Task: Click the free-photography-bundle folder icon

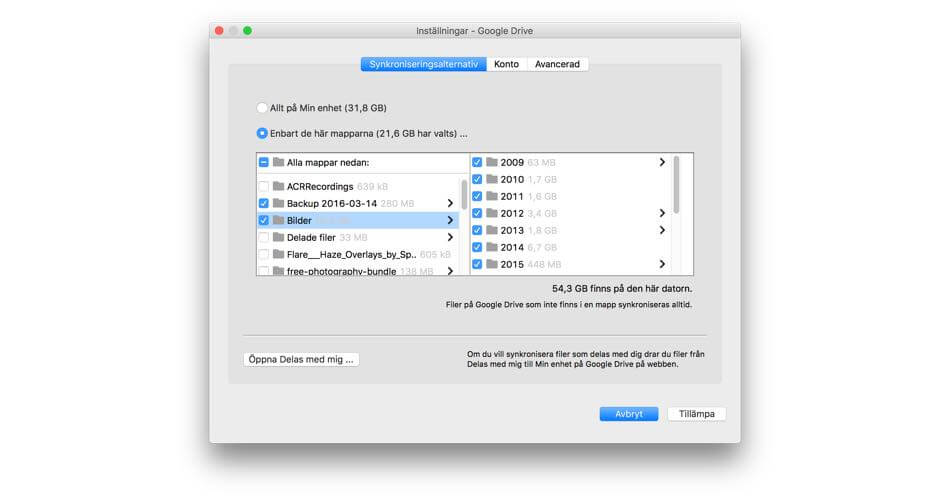Action: coord(278,271)
